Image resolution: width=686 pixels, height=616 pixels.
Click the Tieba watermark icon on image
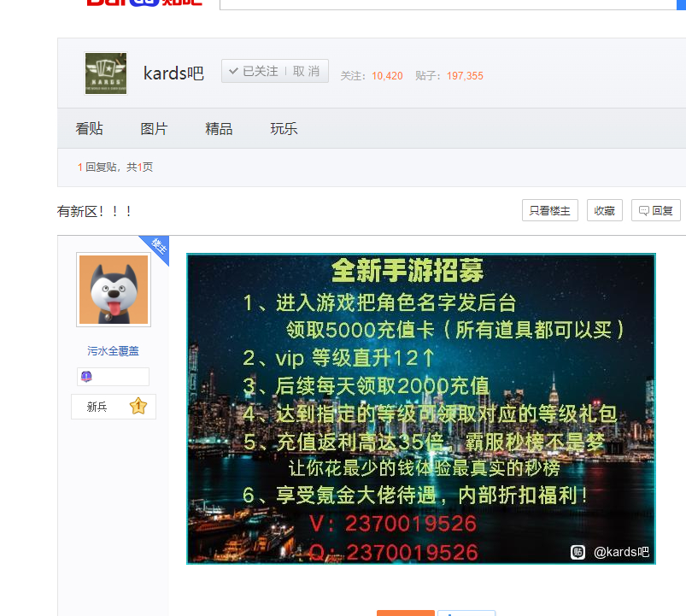point(578,552)
